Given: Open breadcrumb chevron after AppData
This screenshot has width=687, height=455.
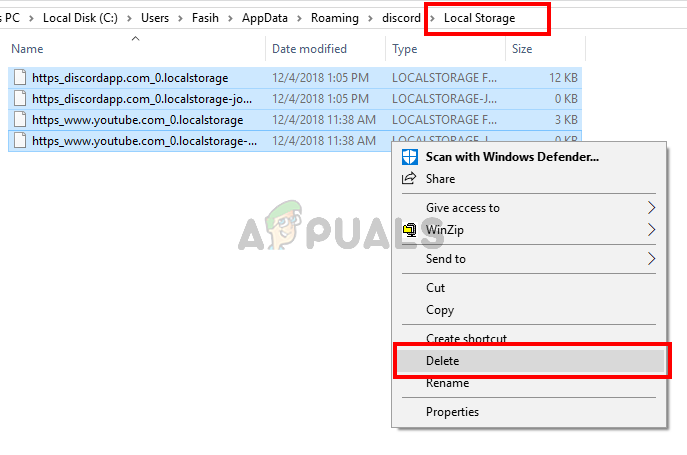Looking at the screenshot, I should (299, 18).
